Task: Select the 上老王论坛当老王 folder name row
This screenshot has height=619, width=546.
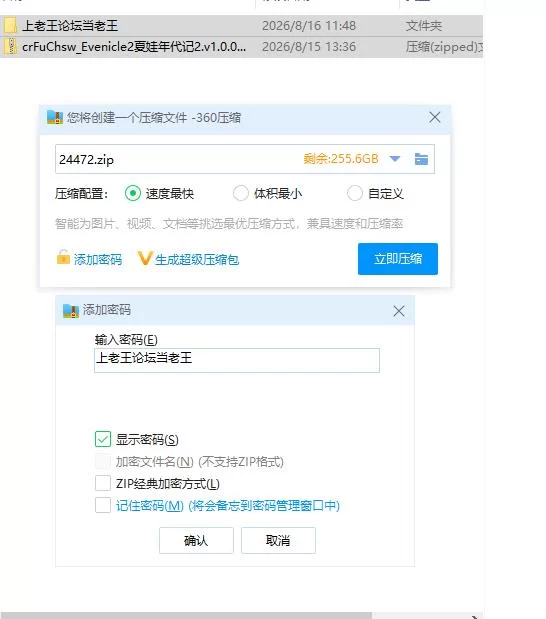Action: (x=70, y=26)
